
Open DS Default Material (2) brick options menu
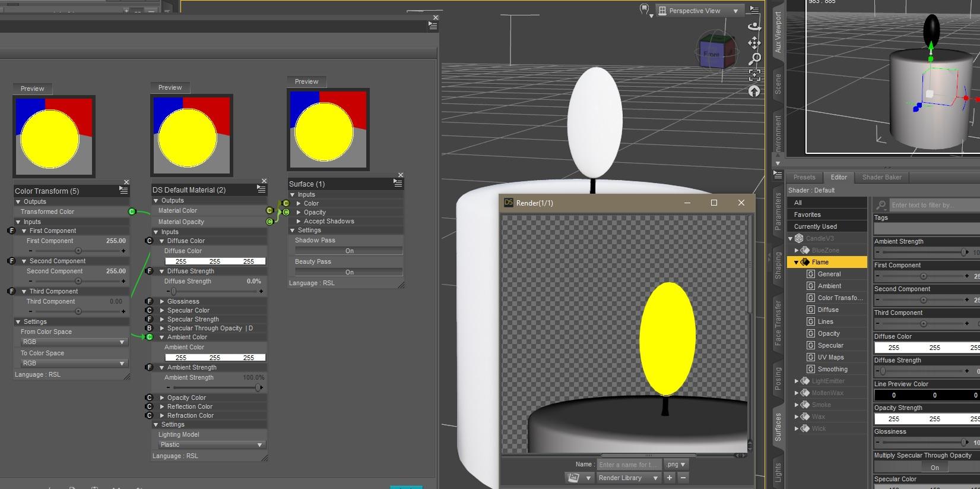click(261, 189)
